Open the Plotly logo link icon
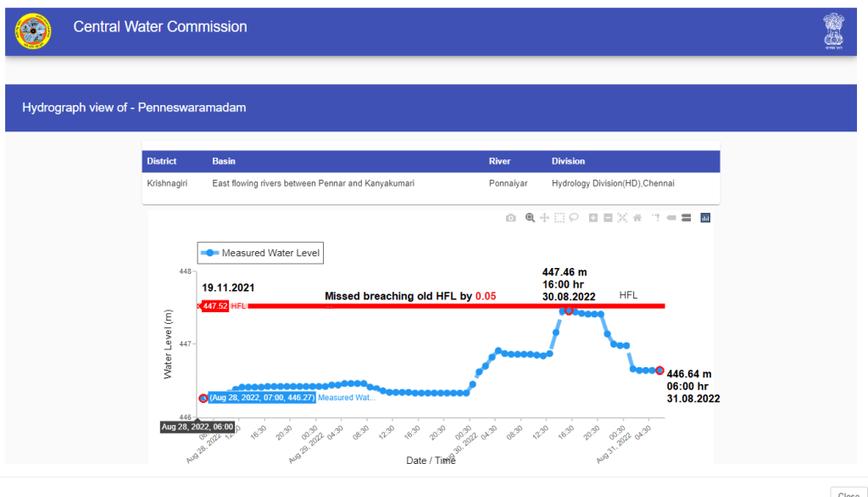The width and height of the screenshot is (868, 497). coord(705,218)
